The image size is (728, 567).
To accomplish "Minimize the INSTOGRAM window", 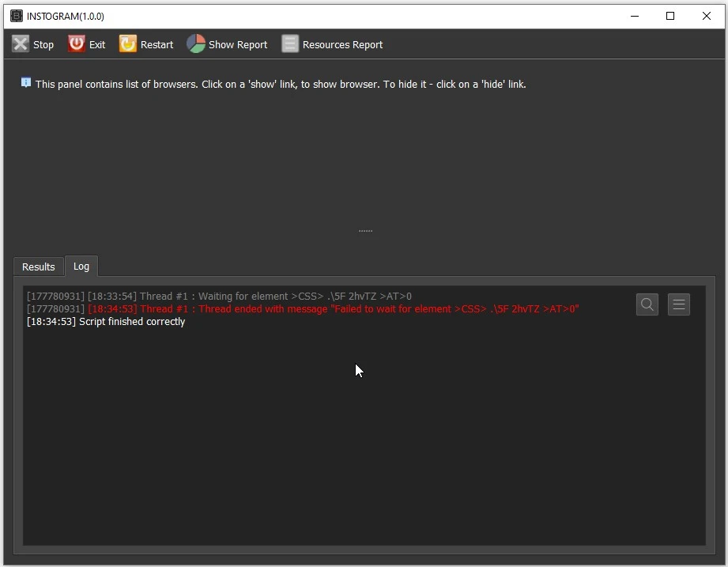I will click(635, 17).
